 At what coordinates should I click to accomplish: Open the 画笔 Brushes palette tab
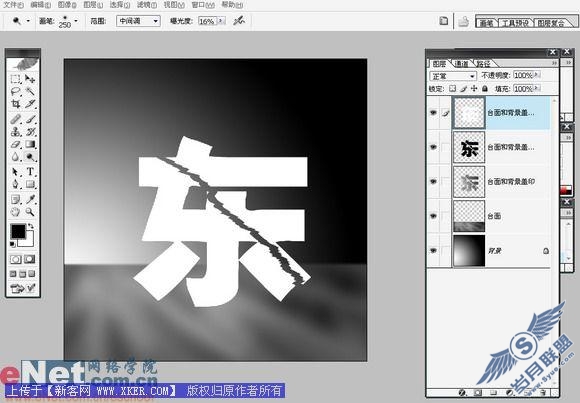(x=486, y=23)
